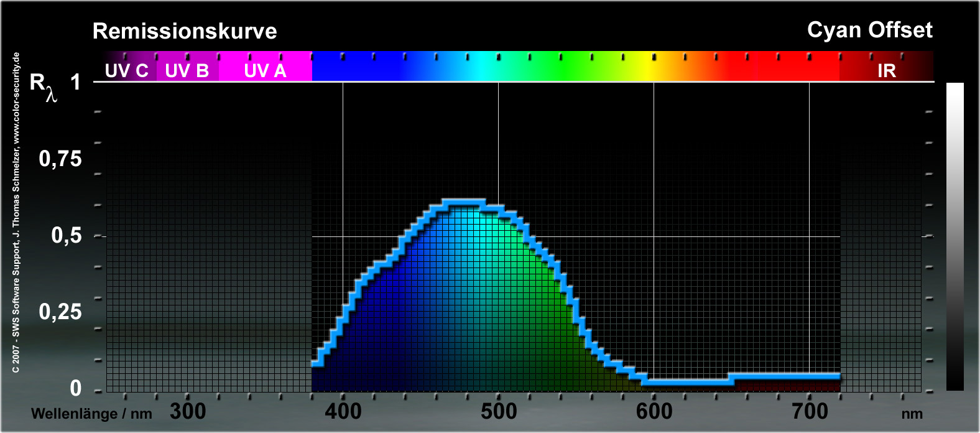
Task: Select the 400 nm axis label
Action: click(x=343, y=411)
